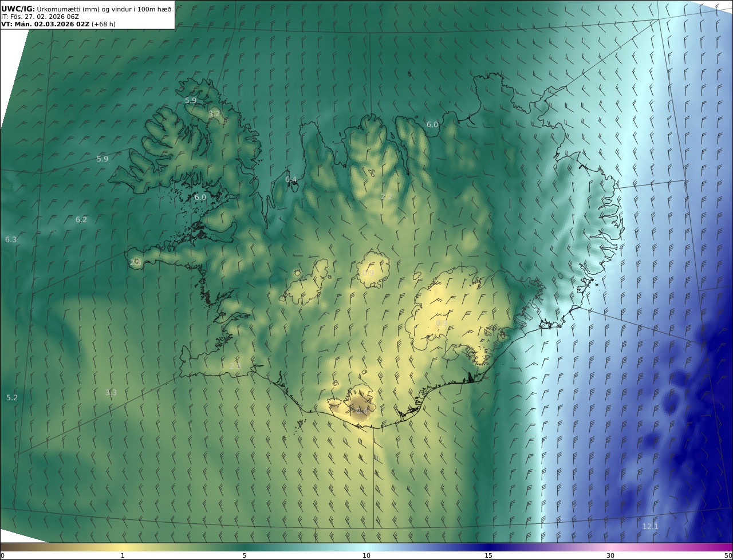Click the VT: Mán. 02.03.2026 02Z valid time
The width and height of the screenshot is (733, 560).
click(45, 24)
